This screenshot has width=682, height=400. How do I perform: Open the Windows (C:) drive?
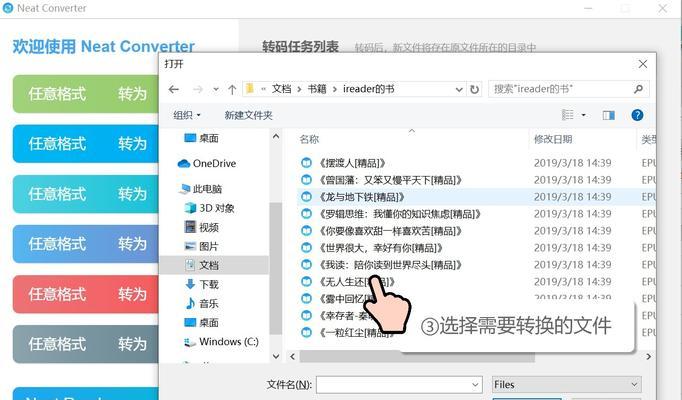221,342
